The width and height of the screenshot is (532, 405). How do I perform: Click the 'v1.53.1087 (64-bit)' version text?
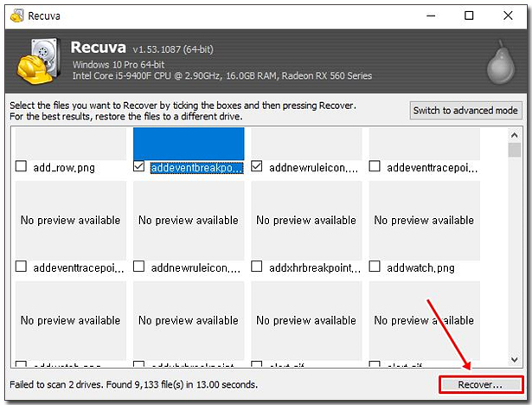coord(173,49)
